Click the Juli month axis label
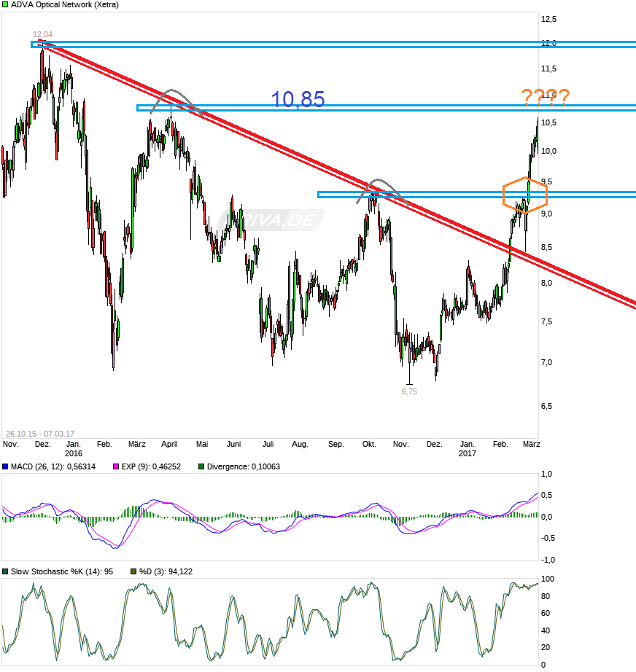Viewport: 636px width, 672px height. tap(268, 444)
